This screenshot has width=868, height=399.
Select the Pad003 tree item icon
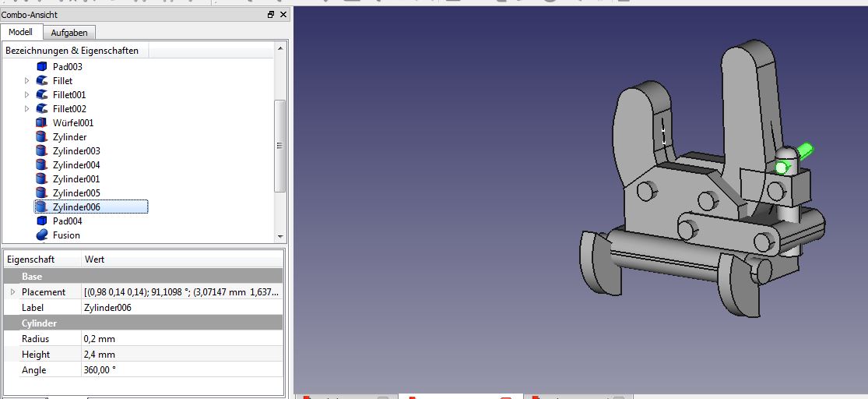(x=42, y=67)
